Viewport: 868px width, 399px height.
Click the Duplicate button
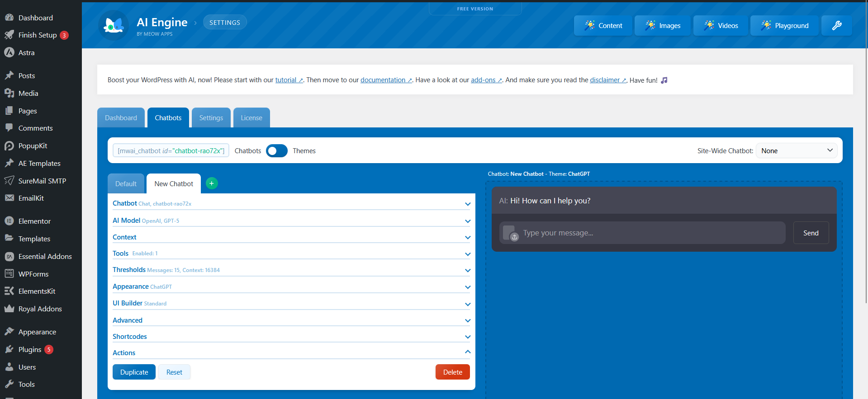(x=134, y=372)
